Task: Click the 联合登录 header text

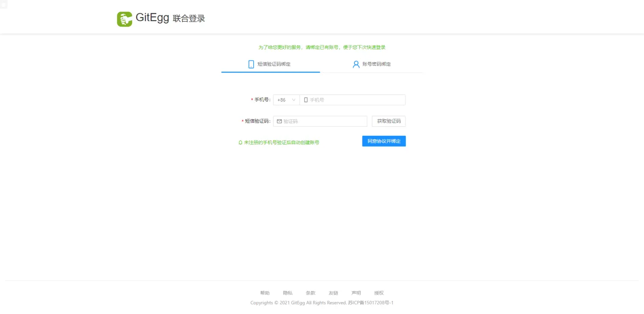Action: pyautogui.click(x=189, y=18)
